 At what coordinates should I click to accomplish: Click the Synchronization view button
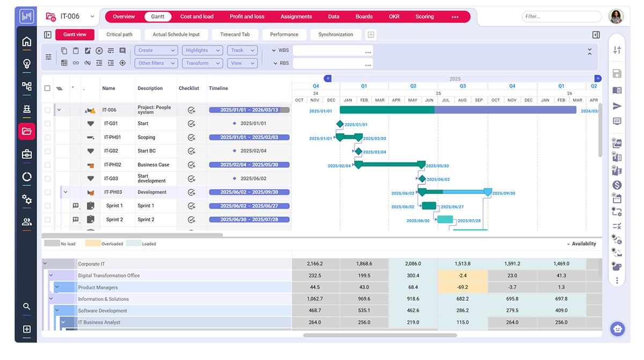[335, 34]
